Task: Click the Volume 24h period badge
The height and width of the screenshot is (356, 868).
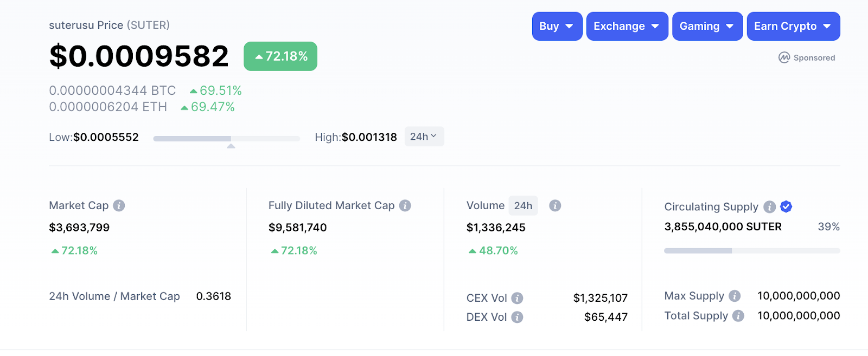Action: click(x=523, y=206)
